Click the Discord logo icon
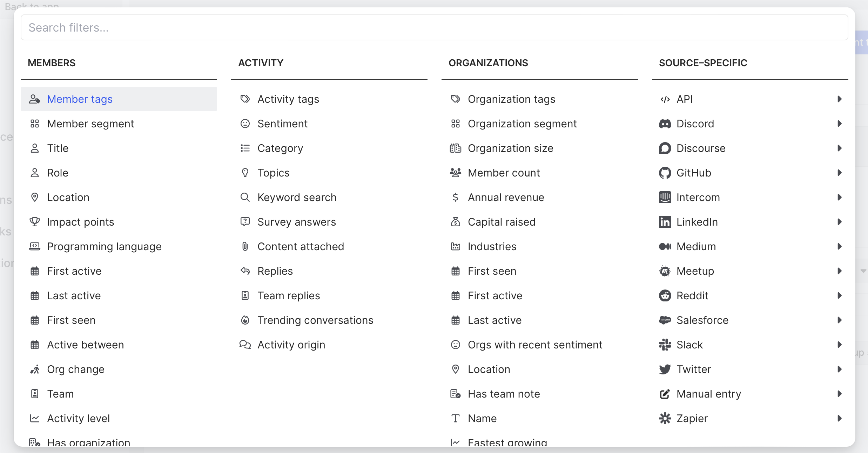The height and width of the screenshot is (453, 868). pyautogui.click(x=665, y=124)
